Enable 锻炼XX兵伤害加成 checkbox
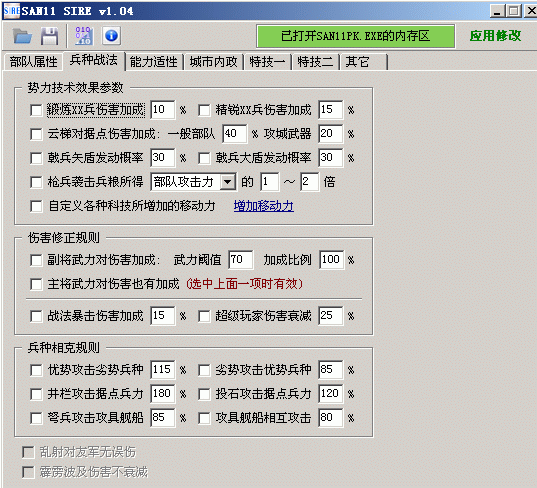Image resolution: width=537 pixels, height=488 pixels. (x=36, y=110)
